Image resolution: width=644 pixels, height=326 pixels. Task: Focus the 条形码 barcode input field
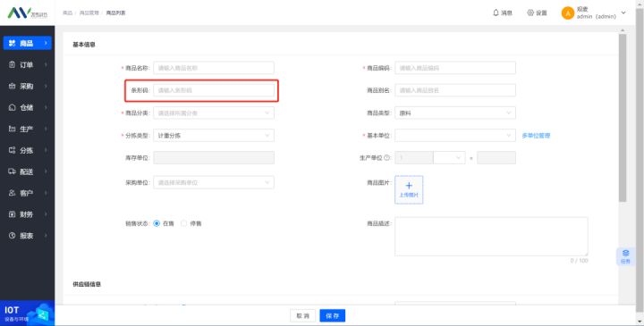point(214,90)
